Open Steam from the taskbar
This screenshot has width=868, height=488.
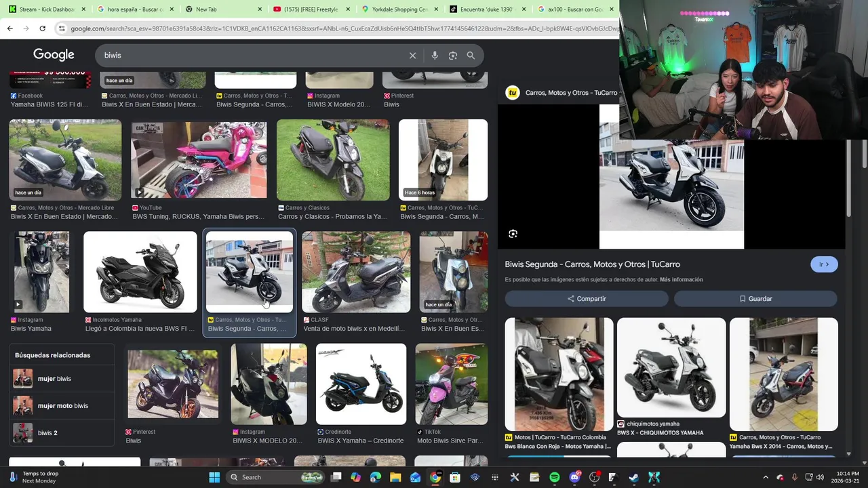pyautogui.click(x=634, y=477)
